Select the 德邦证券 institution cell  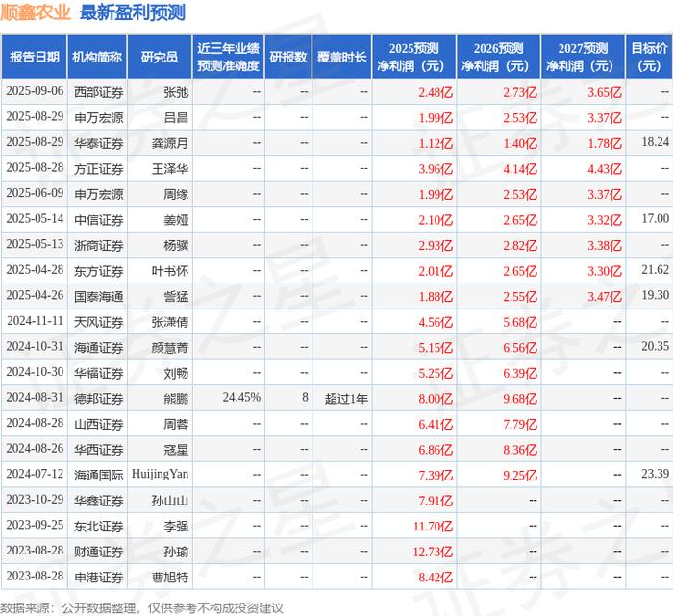point(99,399)
